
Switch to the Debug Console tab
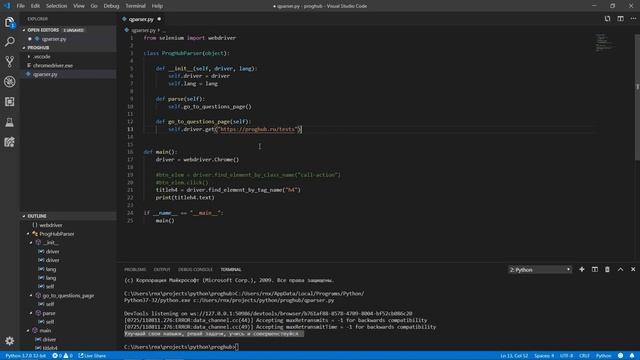195,269
